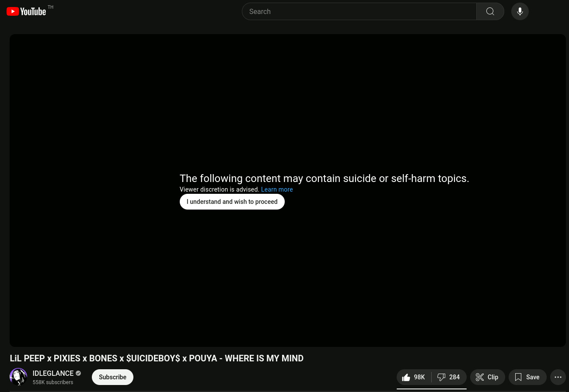Start voice search with the microphone icon
The height and width of the screenshot is (392, 569).
coord(520,11)
